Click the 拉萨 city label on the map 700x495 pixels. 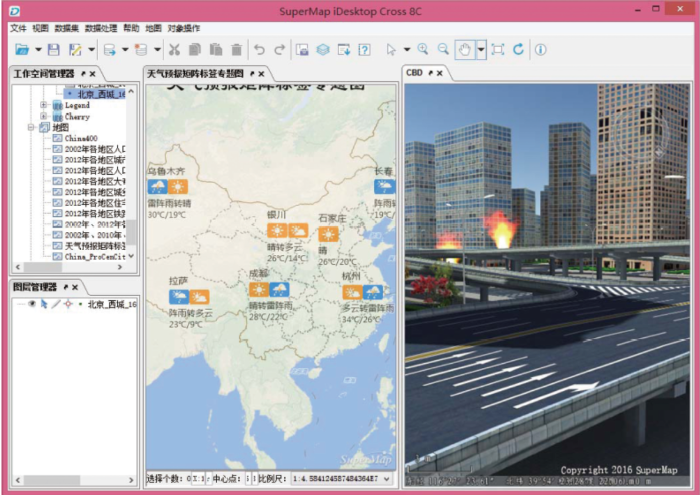pyautogui.click(x=178, y=281)
